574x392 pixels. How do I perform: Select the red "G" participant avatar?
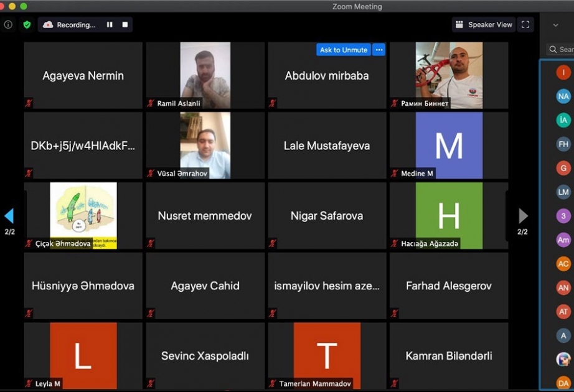tap(563, 168)
